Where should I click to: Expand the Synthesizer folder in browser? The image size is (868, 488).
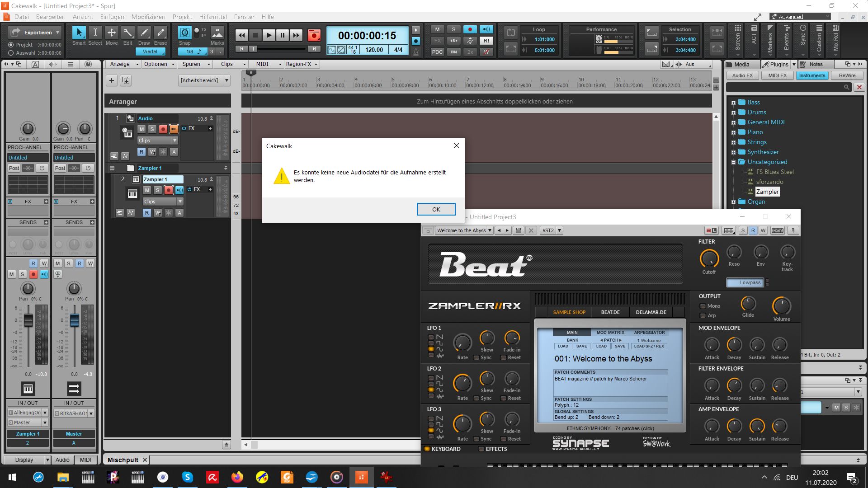(733, 152)
